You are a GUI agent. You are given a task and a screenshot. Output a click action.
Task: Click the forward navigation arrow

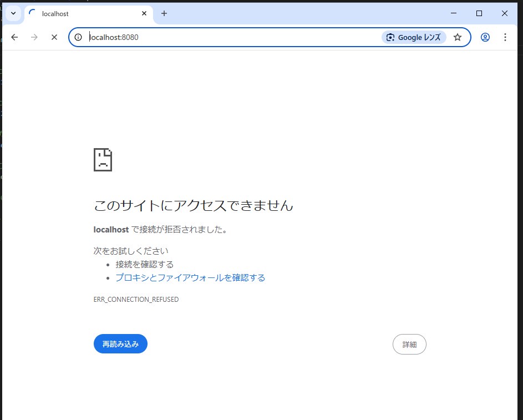coord(34,37)
